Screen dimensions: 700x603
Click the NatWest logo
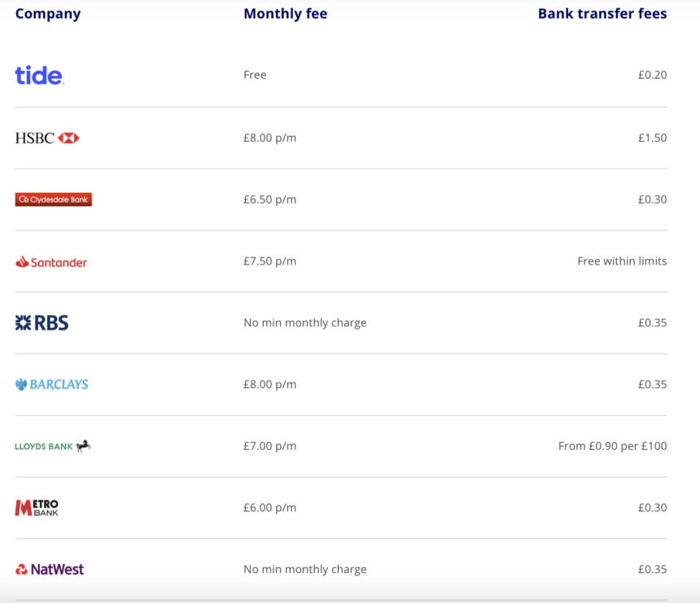click(x=50, y=570)
